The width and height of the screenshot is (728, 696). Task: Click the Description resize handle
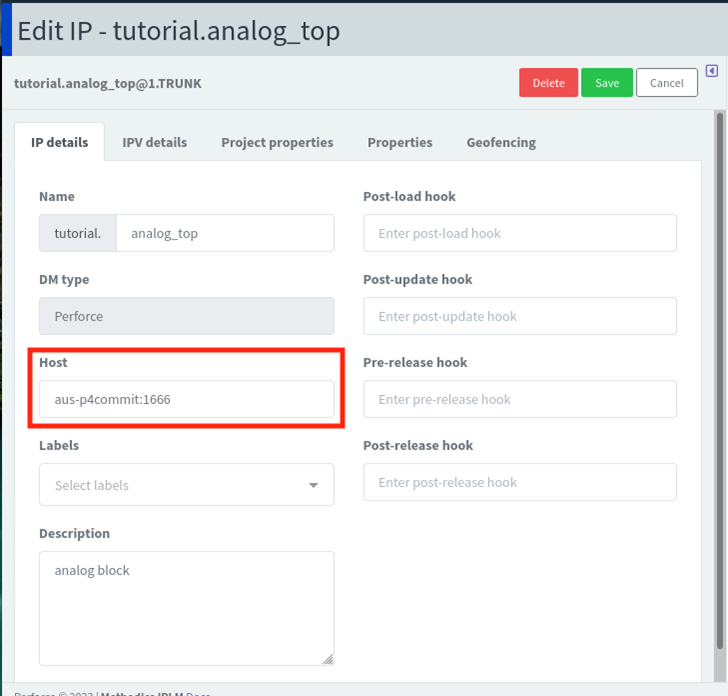coord(327,658)
